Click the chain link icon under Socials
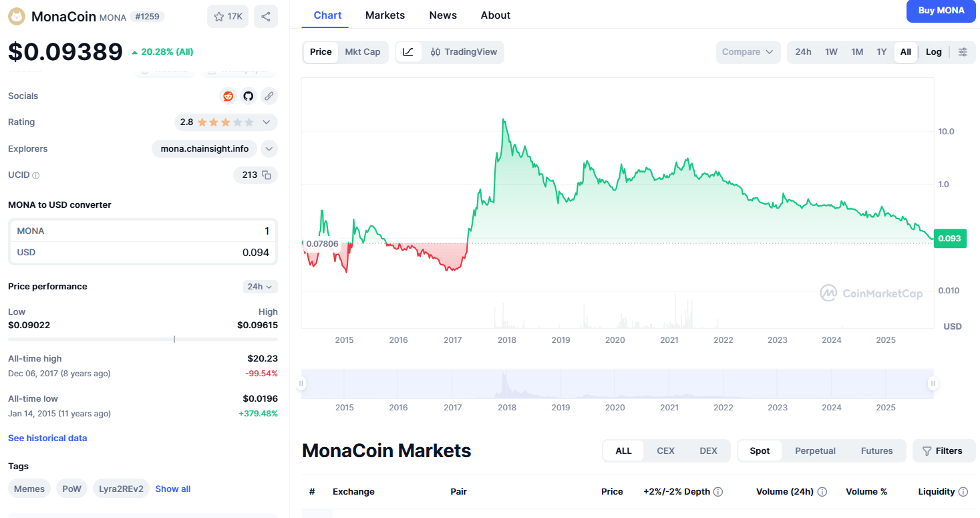The height and width of the screenshot is (518, 980). (x=269, y=96)
